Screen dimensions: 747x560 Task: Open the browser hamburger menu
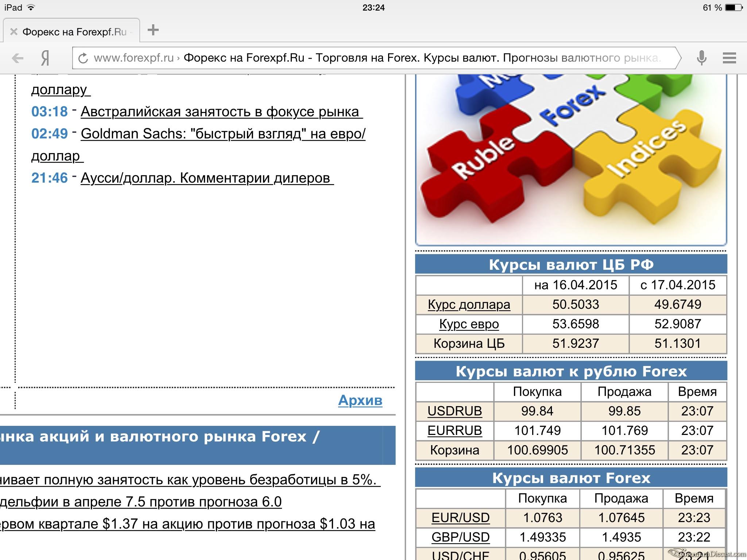tap(729, 58)
